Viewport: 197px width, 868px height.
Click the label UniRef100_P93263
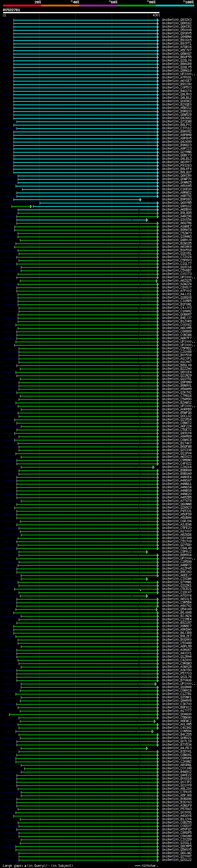(177, 165)
